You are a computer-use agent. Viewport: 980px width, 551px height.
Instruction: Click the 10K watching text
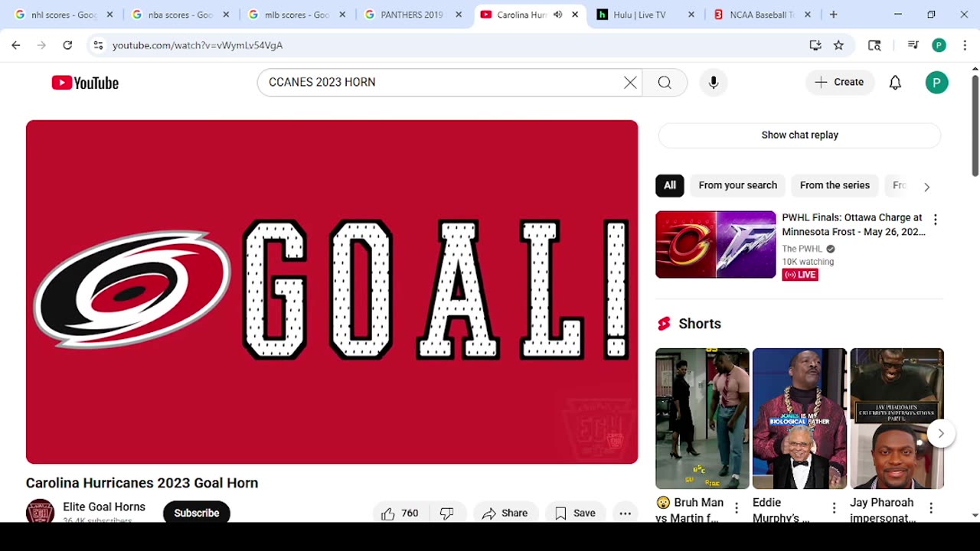point(808,262)
